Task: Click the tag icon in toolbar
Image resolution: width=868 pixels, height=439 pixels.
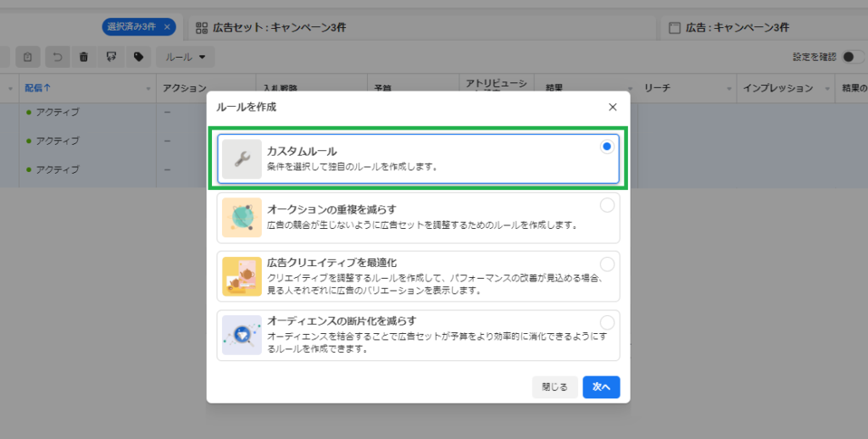Action: (138, 57)
